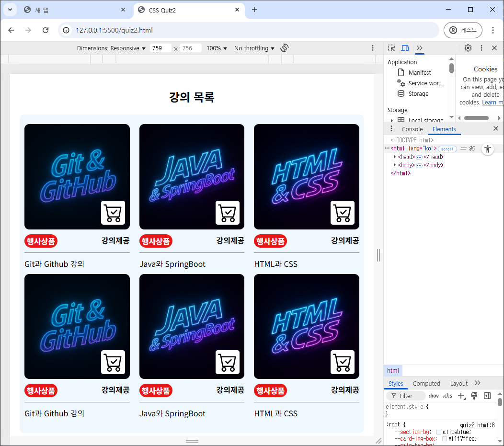Click 행사상품 badge on first Git card

click(x=41, y=241)
